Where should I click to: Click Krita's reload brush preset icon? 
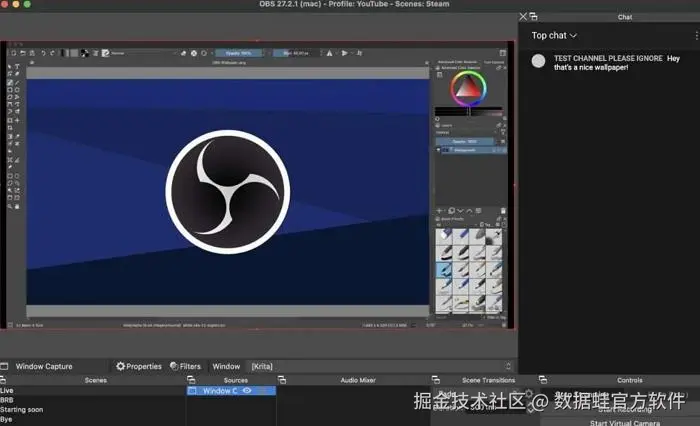(x=204, y=53)
